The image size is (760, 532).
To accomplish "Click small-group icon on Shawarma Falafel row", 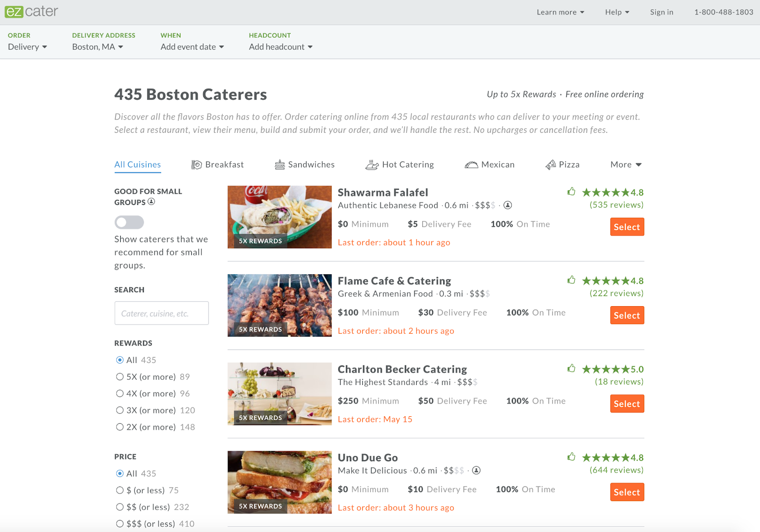I will click(508, 205).
